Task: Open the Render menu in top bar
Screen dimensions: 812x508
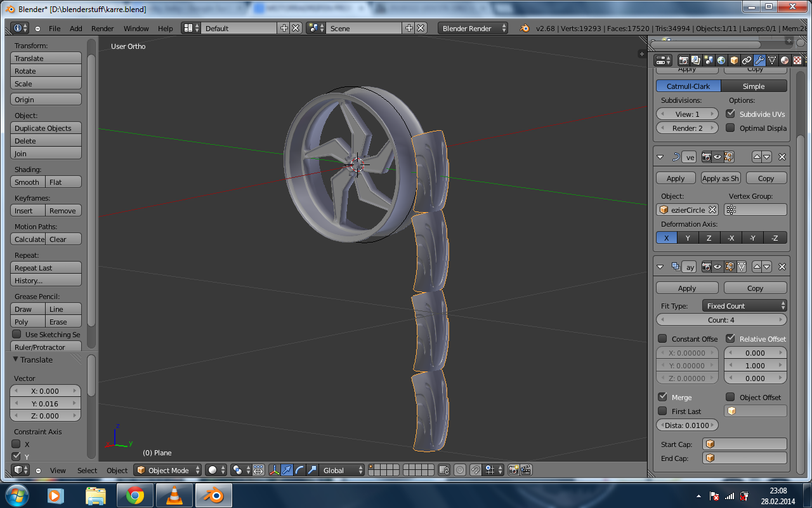Action: click(102, 29)
